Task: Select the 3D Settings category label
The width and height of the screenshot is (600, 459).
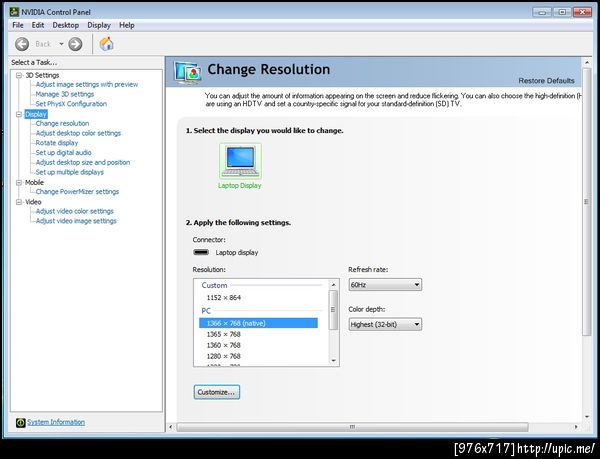Action: [42, 75]
